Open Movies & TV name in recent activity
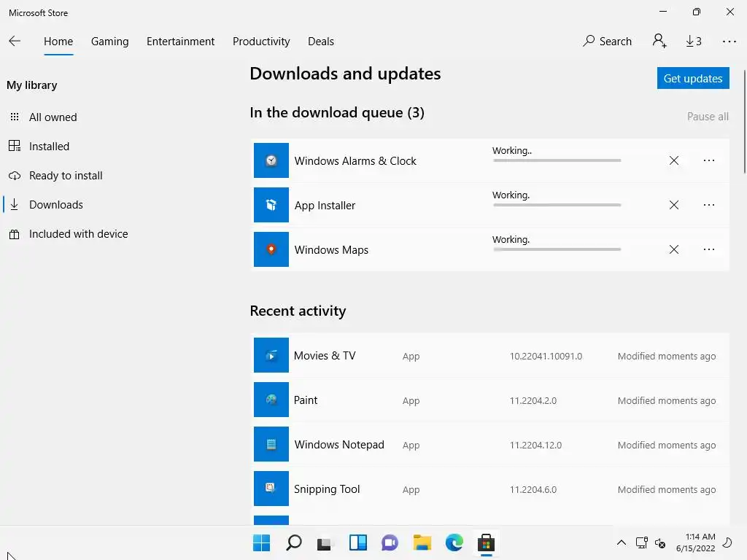This screenshot has height=560, width=747. [x=325, y=356]
